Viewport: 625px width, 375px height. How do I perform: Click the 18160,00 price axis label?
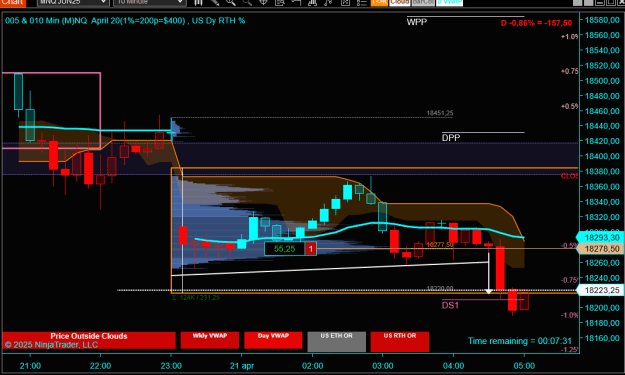pos(602,338)
